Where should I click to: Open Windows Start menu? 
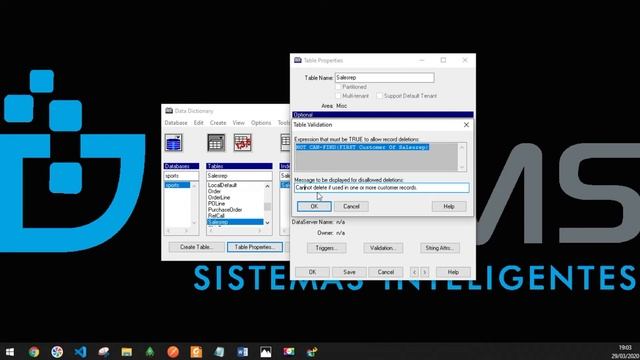coord(10,351)
